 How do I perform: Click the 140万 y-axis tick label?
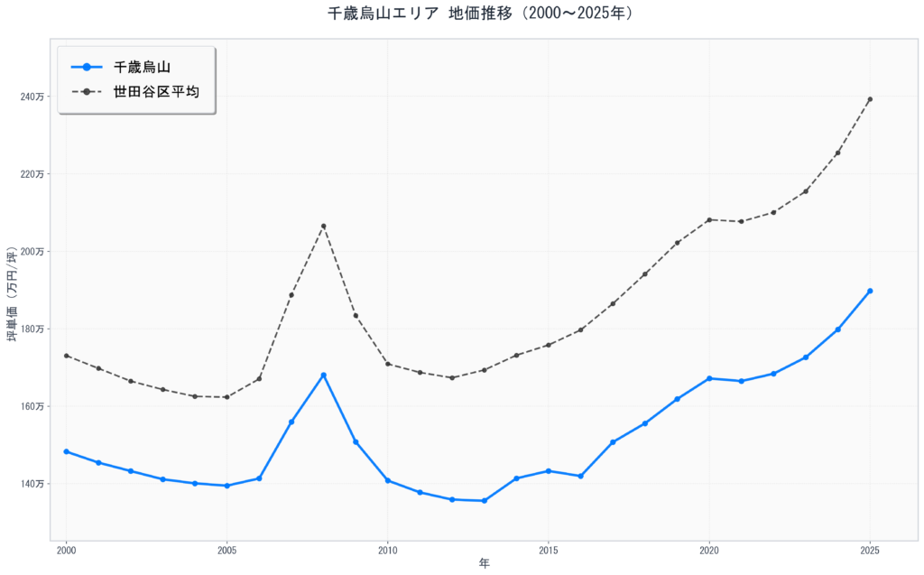coord(31,484)
